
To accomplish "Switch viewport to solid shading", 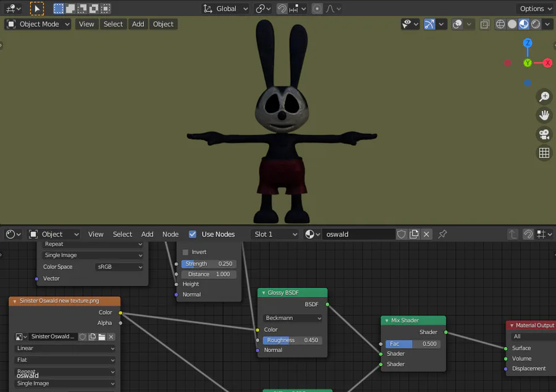I will (512, 24).
